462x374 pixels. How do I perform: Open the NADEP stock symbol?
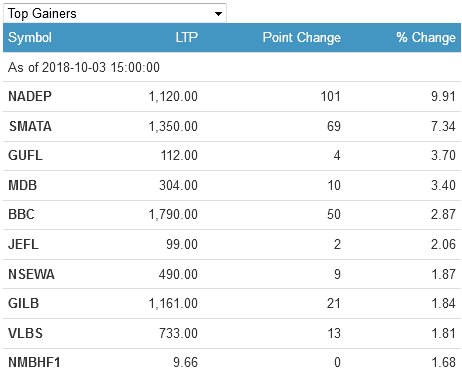point(30,96)
